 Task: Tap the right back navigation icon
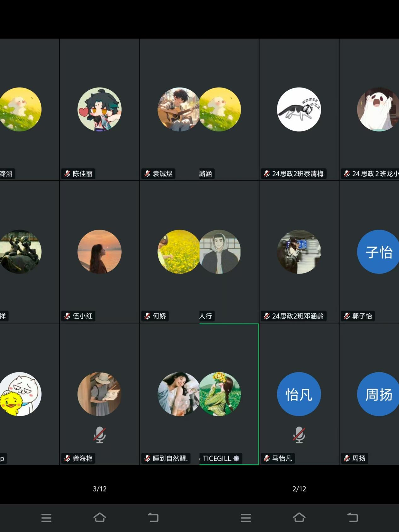pos(352,518)
